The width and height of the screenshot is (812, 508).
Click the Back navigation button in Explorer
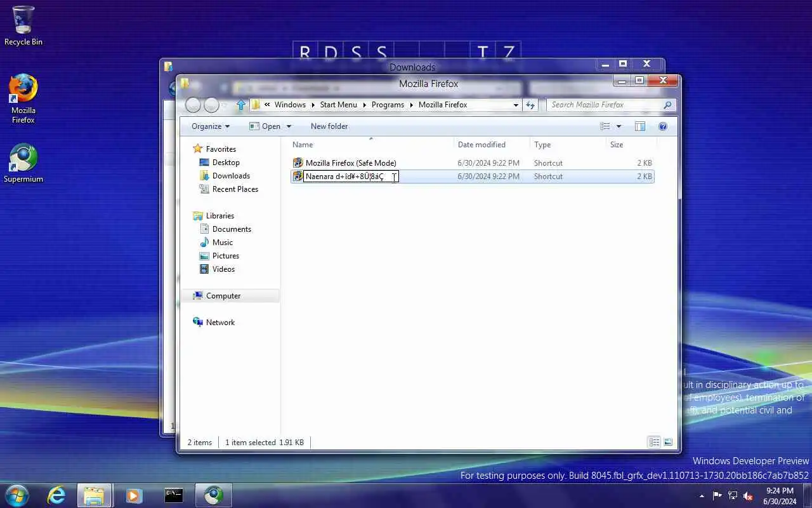pos(193,105)
